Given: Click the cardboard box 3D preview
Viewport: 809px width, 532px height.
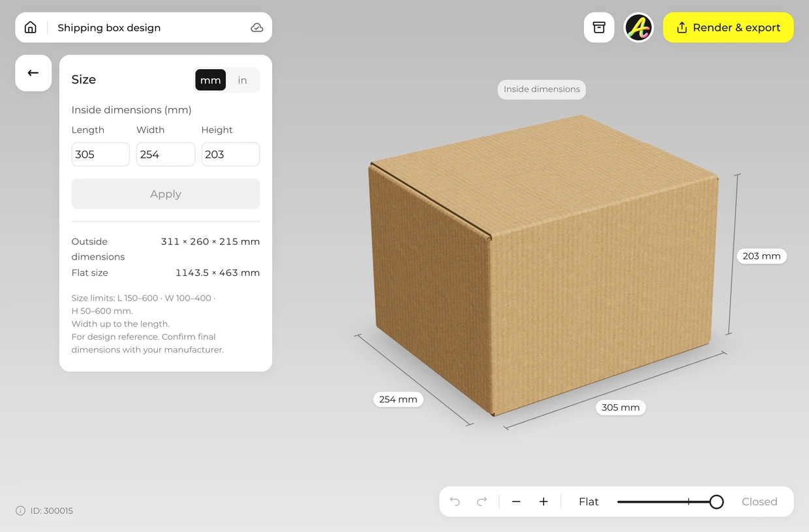Looking at the screenshot, I should pyautogui.click(x=543, y=264).
